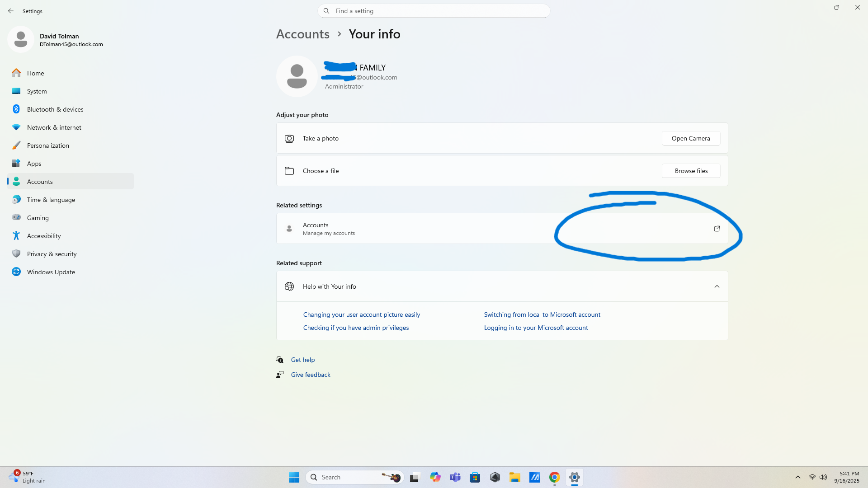Screen dimensions: 868x488
Task: Click the back arrow at top left
Action: (x=11, y=11)
